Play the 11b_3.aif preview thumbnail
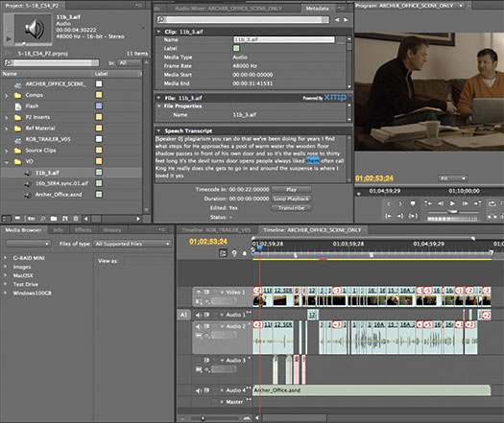 (x=9, y=39)
